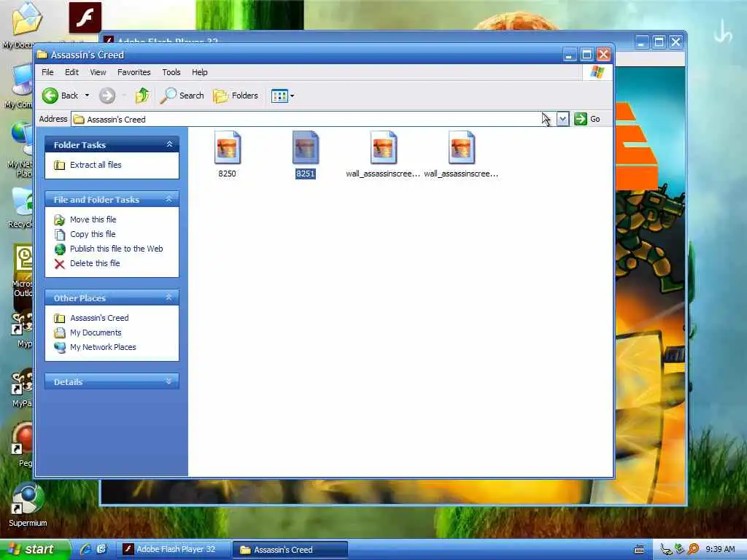Click Move this file
This screenshot has width=747, height=560.
pyautogui.click(x=93, y=219)
